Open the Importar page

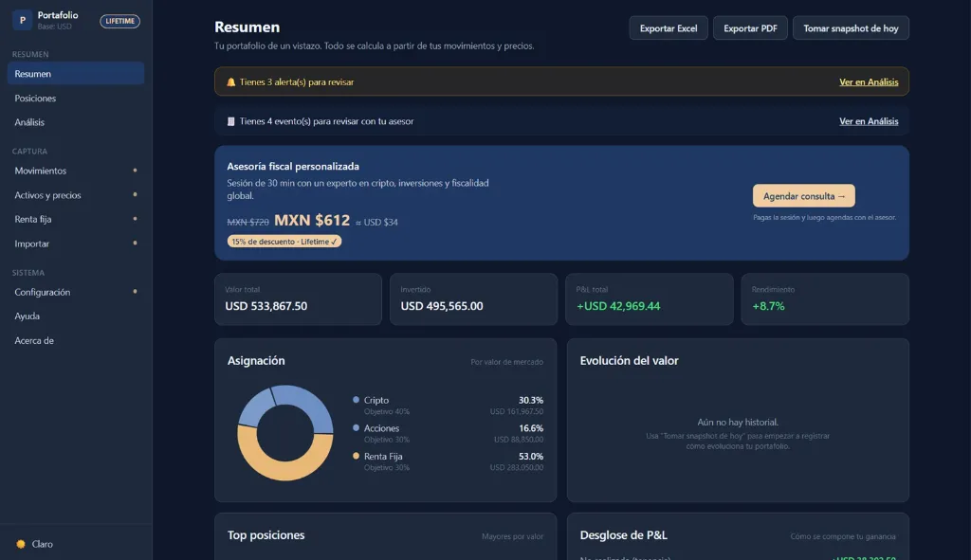pyautogui.click(x=76, y=244)
